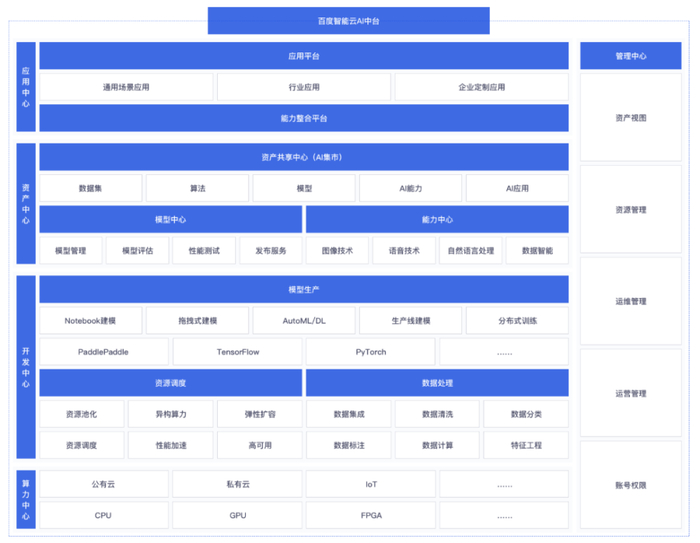Choose the 生产线建模 box
This screenshot has width=700, height=543.
pyautogui.click(x=411, y=321)
